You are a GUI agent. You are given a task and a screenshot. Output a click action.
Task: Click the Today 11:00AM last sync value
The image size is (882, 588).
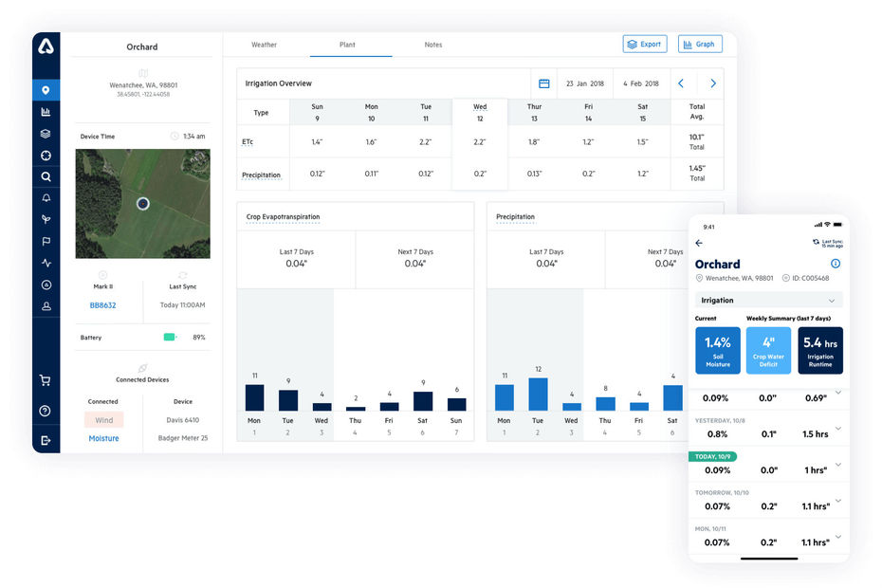coord(182,305)
